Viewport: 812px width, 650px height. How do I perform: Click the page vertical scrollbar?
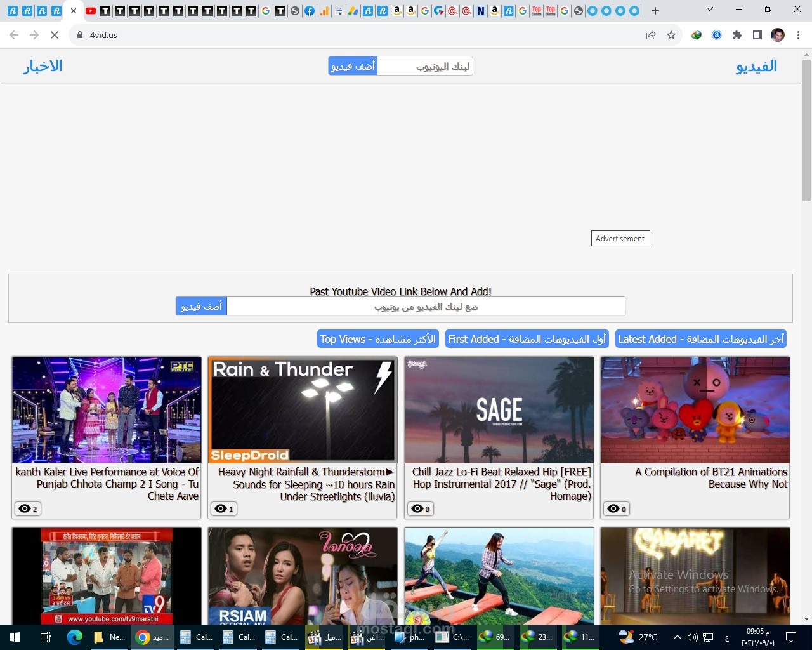pos(806,131)
